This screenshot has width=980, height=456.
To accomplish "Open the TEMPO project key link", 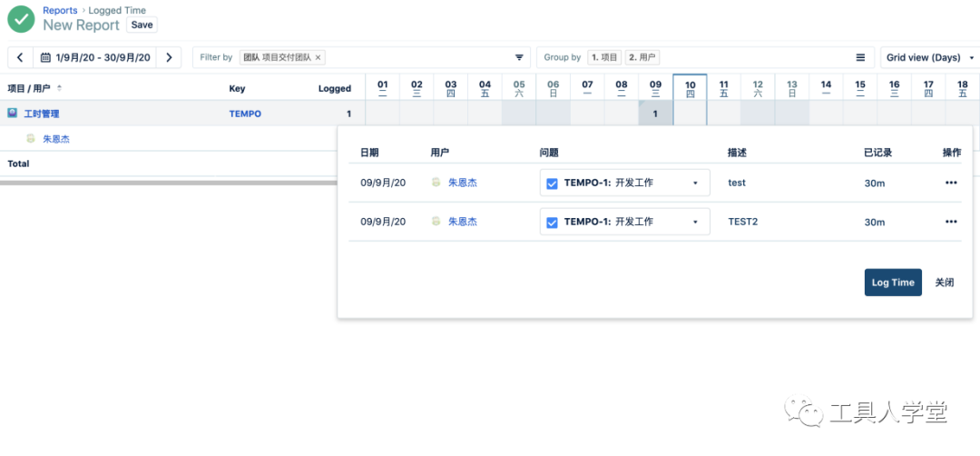I will [245, 114].
